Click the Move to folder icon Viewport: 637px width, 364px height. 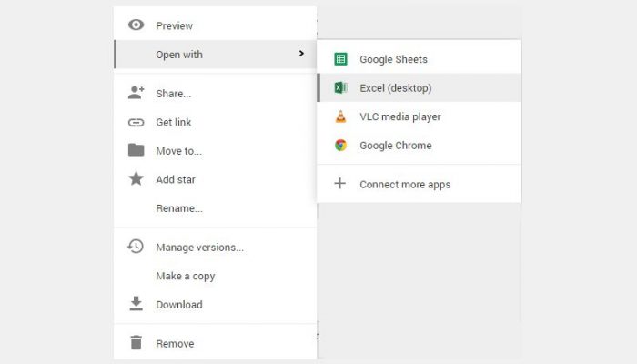point(136,150)
